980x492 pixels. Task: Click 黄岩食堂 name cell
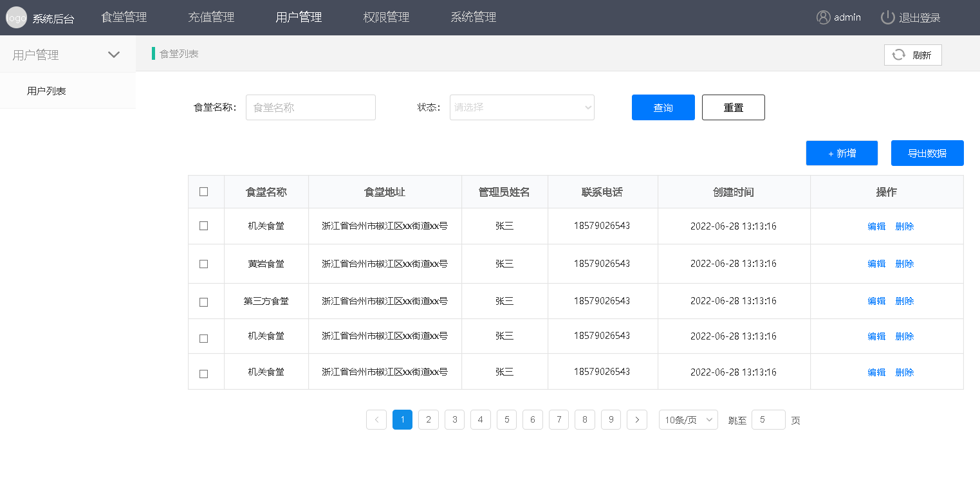point(266,264)
